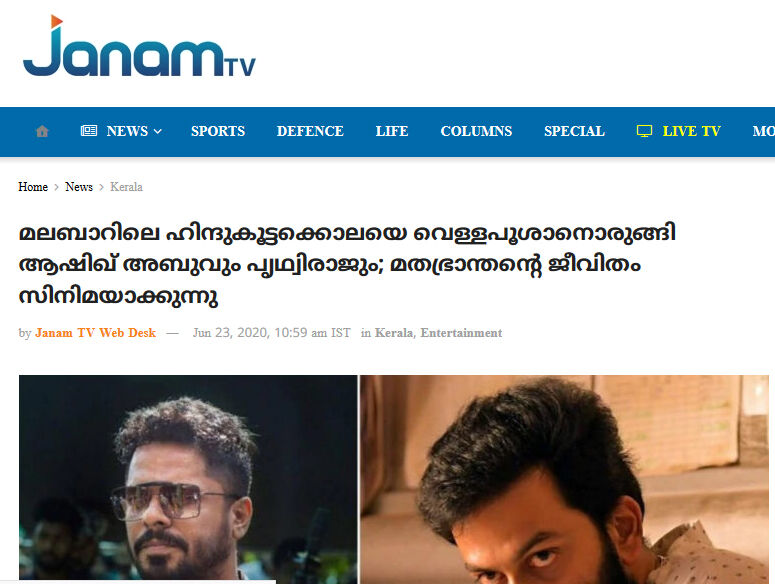Click the left photo of man with sunglasses
The image size is (775, 584).
188,477
